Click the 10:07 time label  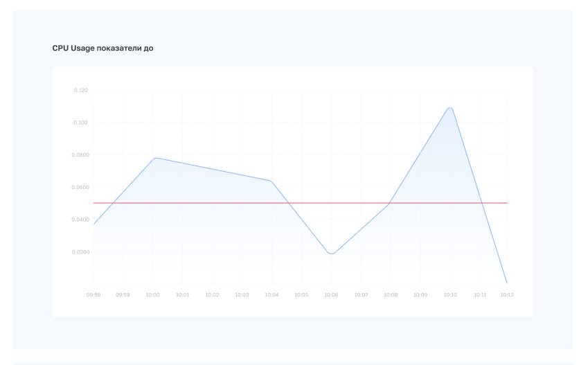[x=361, y=295]
